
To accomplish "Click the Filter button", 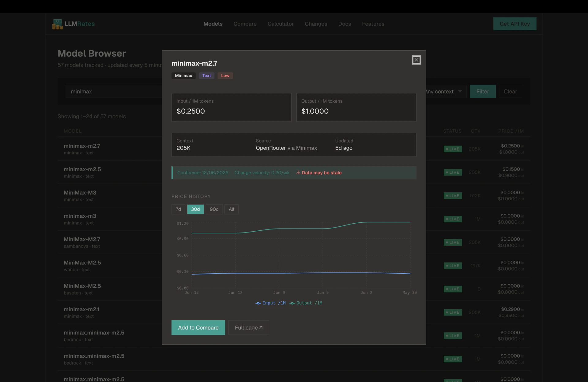I will pos(483,91).
